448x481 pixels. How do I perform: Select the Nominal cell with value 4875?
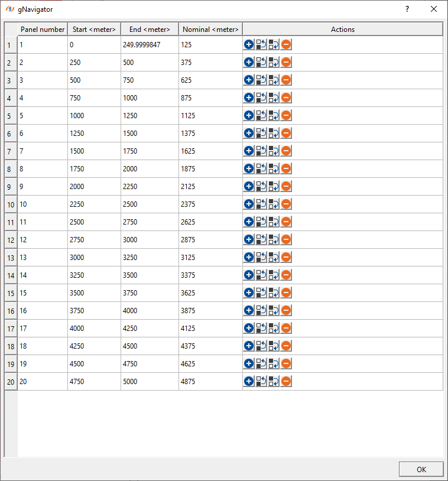(x=210, y=381)
